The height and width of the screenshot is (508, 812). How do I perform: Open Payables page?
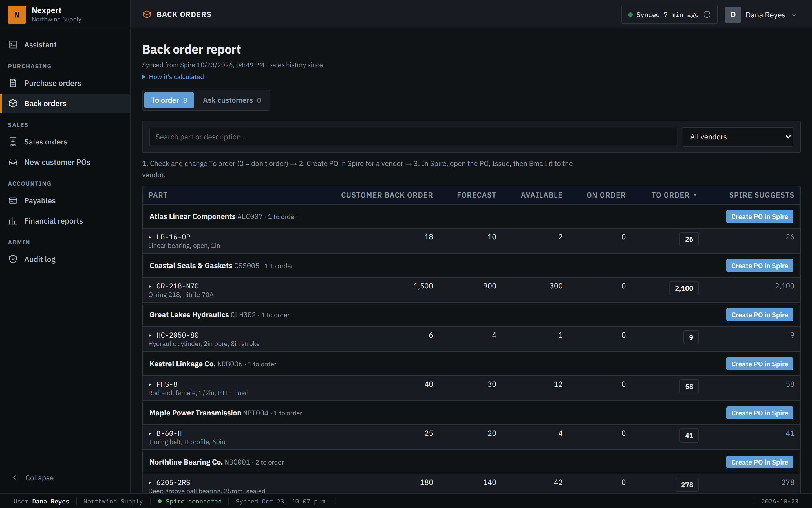pyautogui.click(x=65, y=201)
